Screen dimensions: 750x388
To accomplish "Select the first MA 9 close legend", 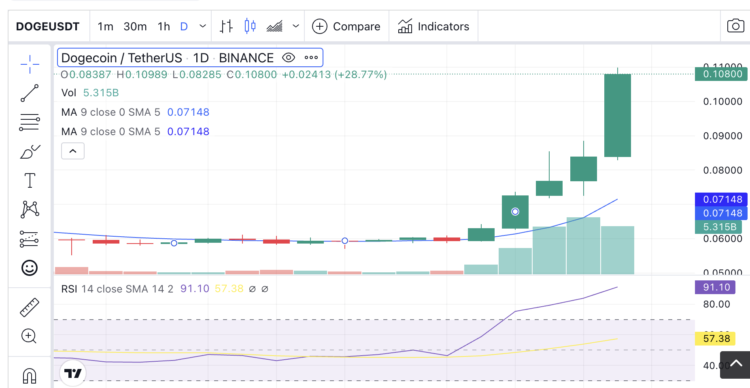I will 135,112.
